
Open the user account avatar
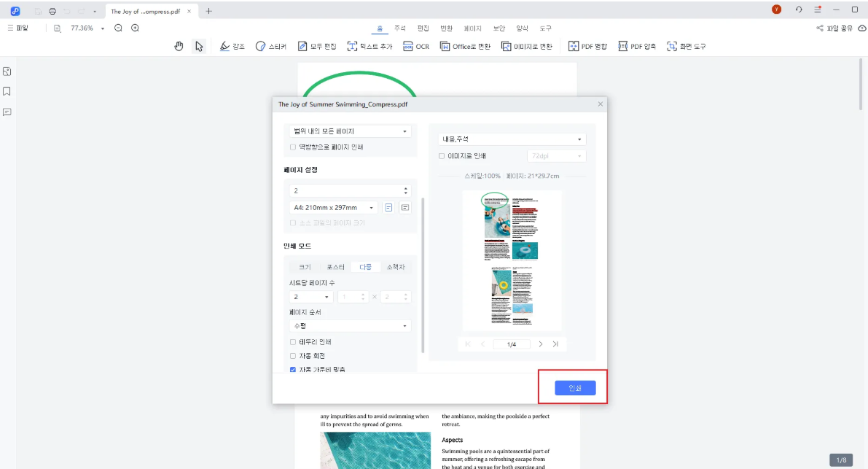point(776,9)
